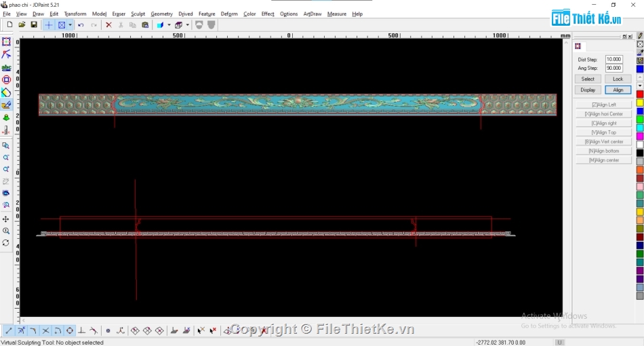Close the right side panel with its X
This screenshot has width=644, height=346.
point(630,37)
